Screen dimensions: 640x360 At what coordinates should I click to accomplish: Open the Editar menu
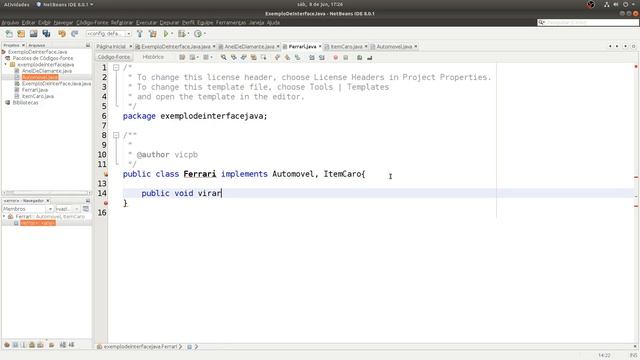pyautogui.click(x=29, y=22)
